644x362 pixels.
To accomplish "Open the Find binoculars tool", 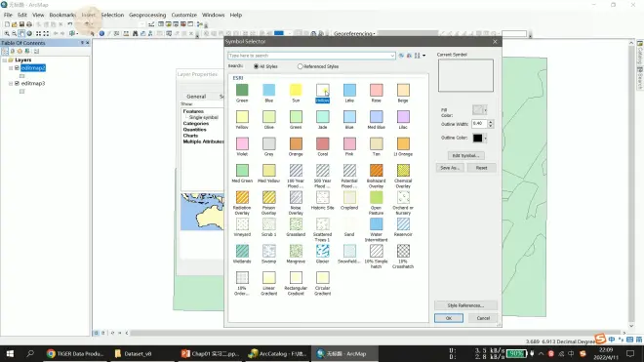I will pos(135,34).
